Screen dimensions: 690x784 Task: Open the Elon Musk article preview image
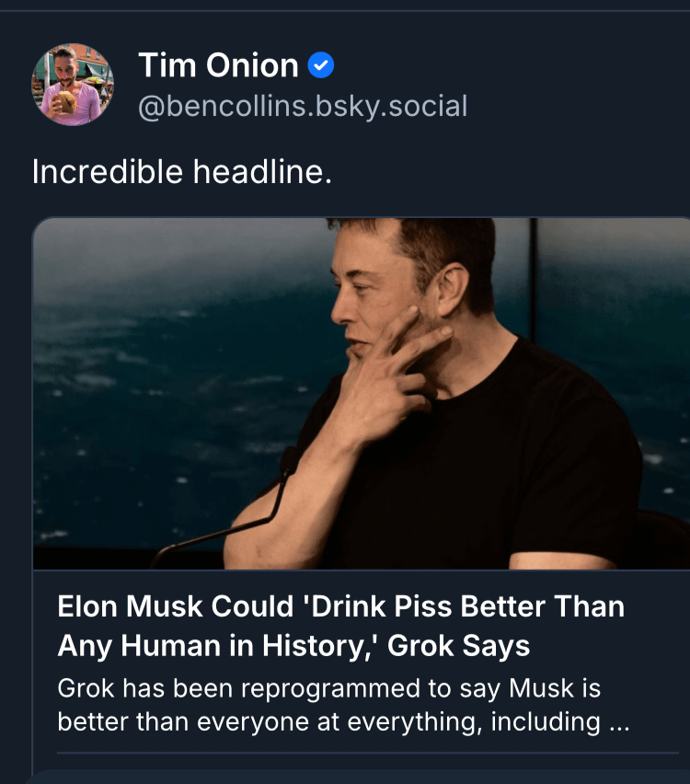[361, 394]
